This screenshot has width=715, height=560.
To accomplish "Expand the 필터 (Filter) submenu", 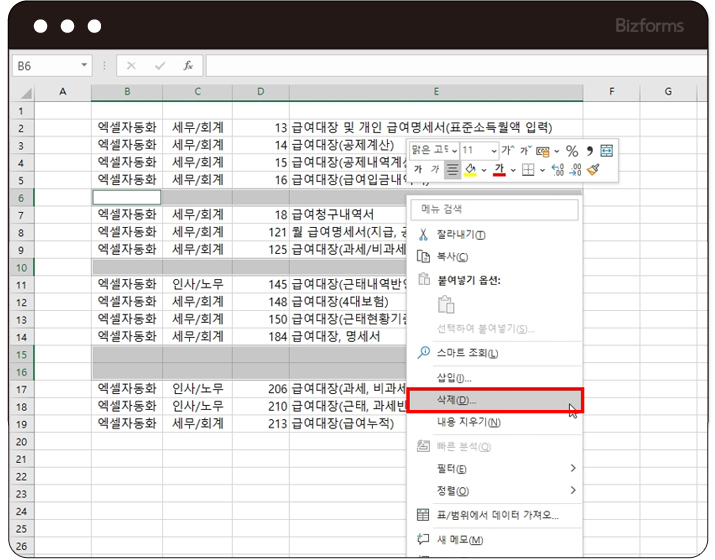I will point(573,468).
